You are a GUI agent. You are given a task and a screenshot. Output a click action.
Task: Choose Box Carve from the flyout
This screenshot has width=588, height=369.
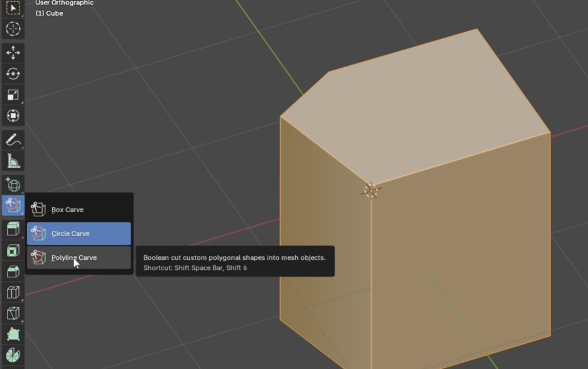tap(79, 210)
